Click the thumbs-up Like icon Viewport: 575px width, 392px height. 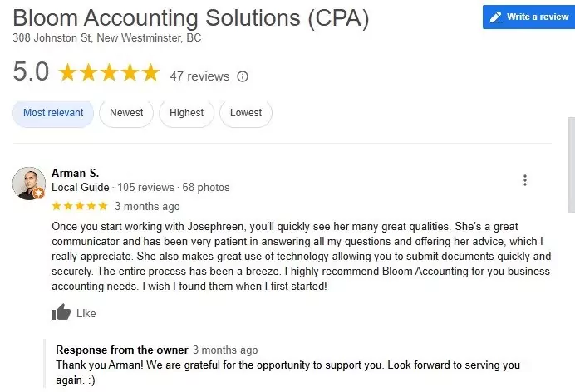(x=61, y=313)
